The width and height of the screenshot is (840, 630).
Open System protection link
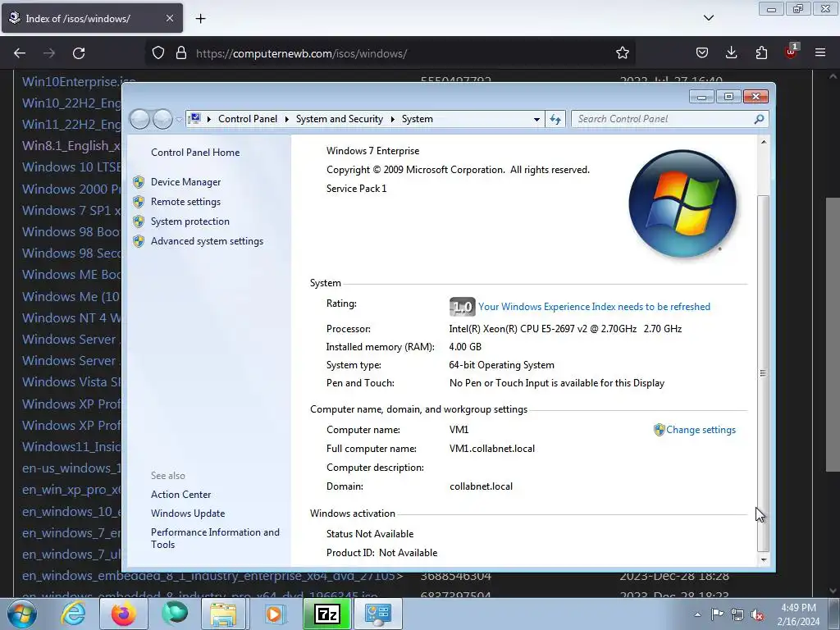tap(189, 221)
